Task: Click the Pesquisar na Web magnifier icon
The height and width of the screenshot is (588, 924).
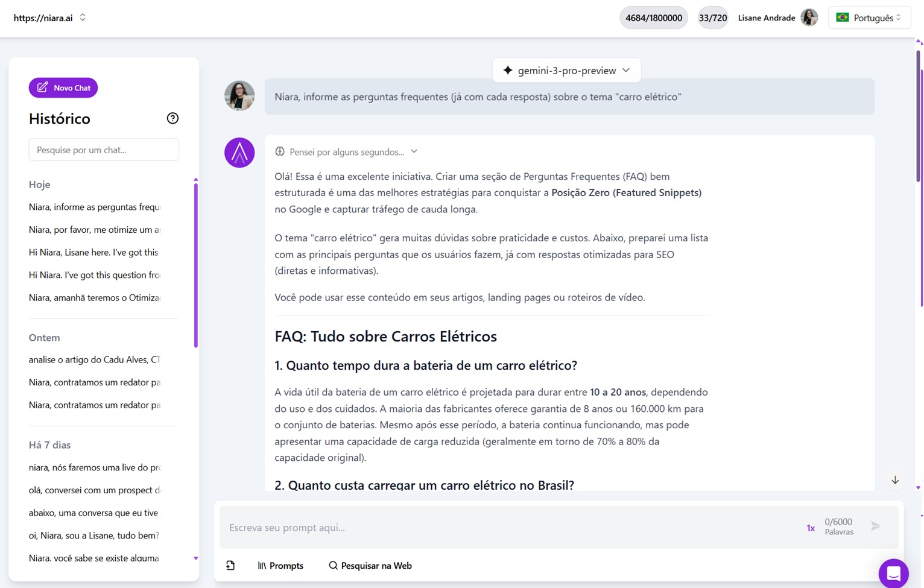Action: [333, 566]
